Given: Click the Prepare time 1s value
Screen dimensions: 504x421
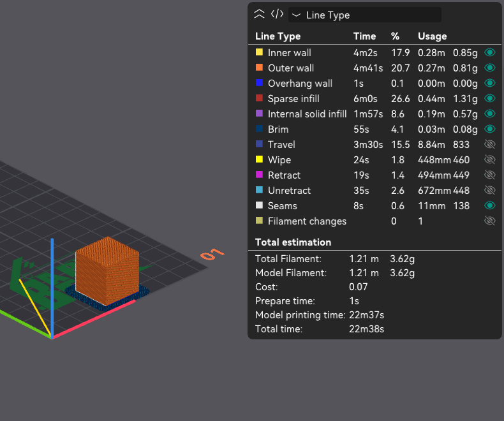Looking at the screenshot, I should click(354, 301).
